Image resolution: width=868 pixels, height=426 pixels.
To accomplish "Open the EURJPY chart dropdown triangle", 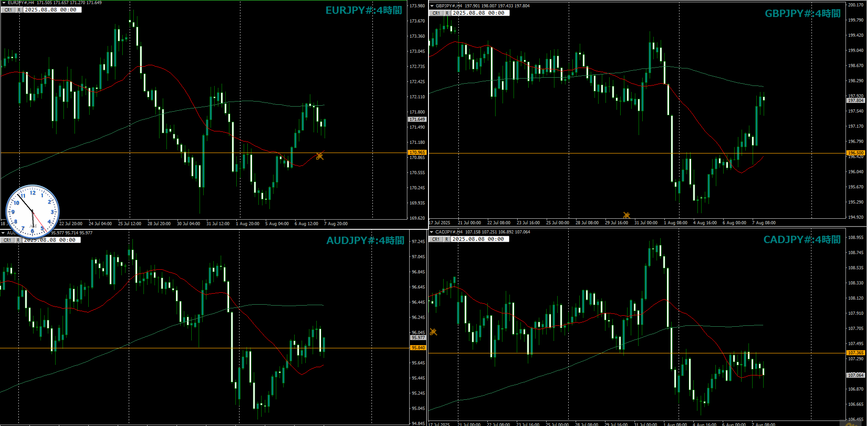I will click(3, 3).
